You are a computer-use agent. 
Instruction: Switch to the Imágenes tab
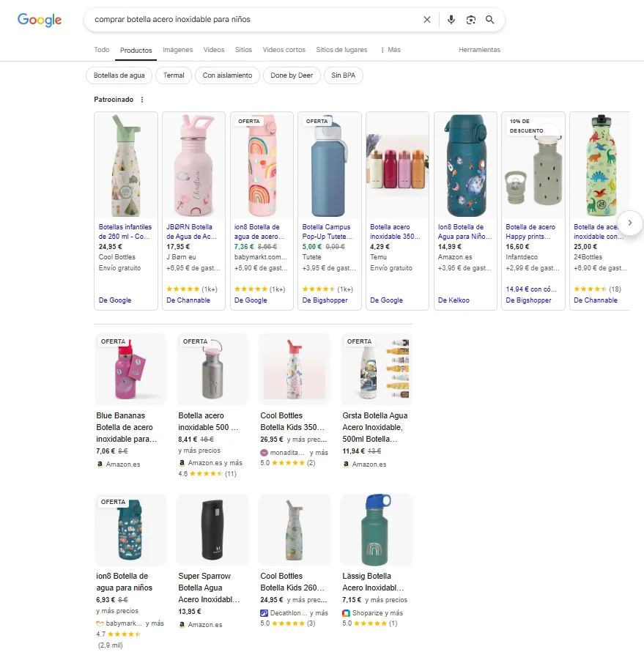[x=178, y=50]
